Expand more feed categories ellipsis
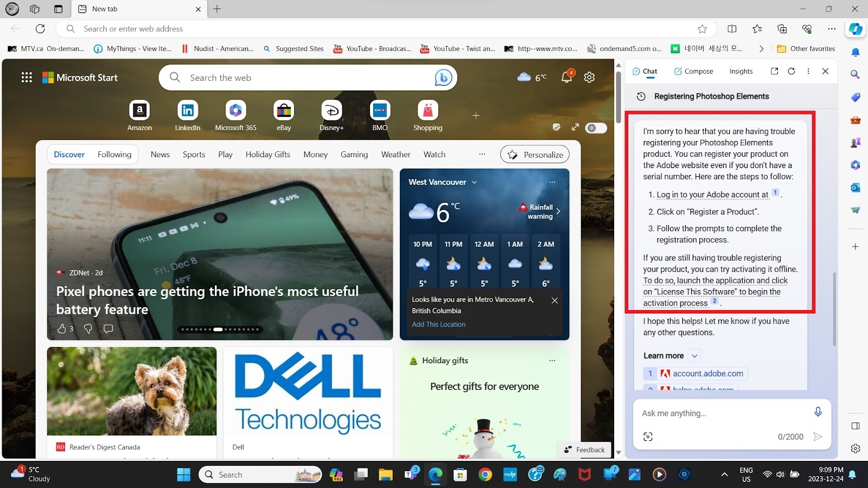The height and width of the screenshot is (488, 868). tap(482, 154)
